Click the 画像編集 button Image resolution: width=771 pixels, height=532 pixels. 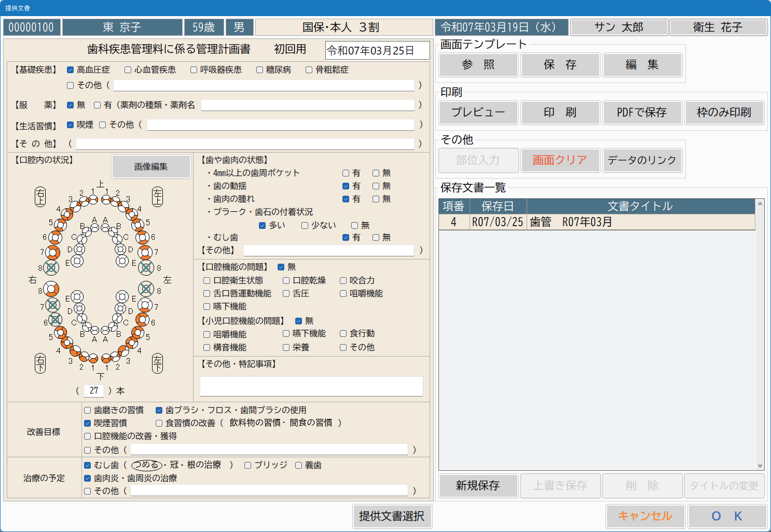pos(150,167)
